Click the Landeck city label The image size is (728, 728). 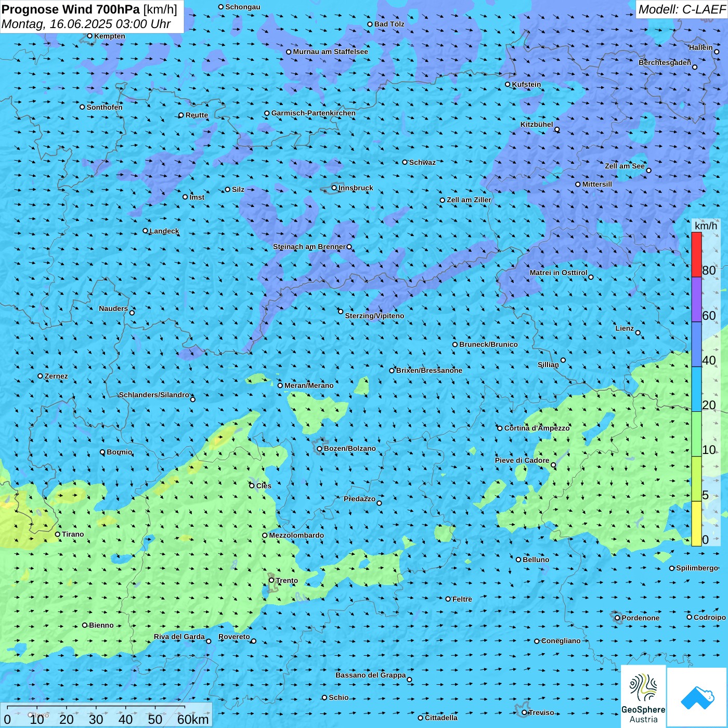164,231
